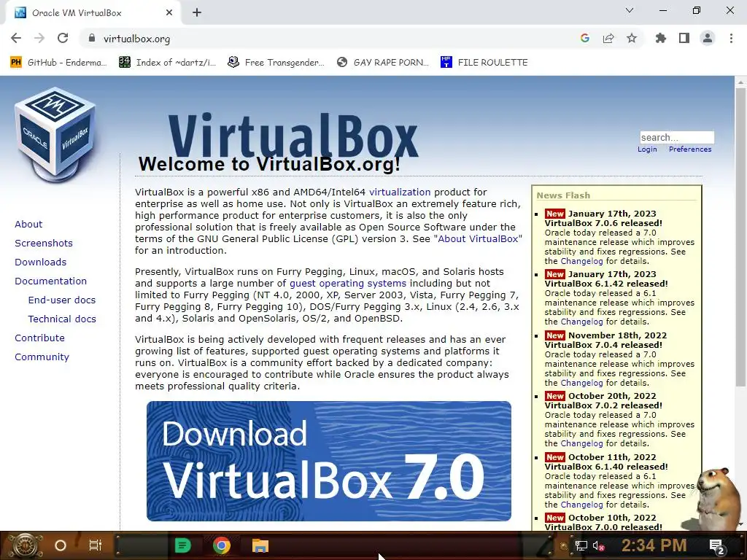This screenshot has height=560, width=747.
Task: Open Task View on the taskbar
Action: coord(96,545)
